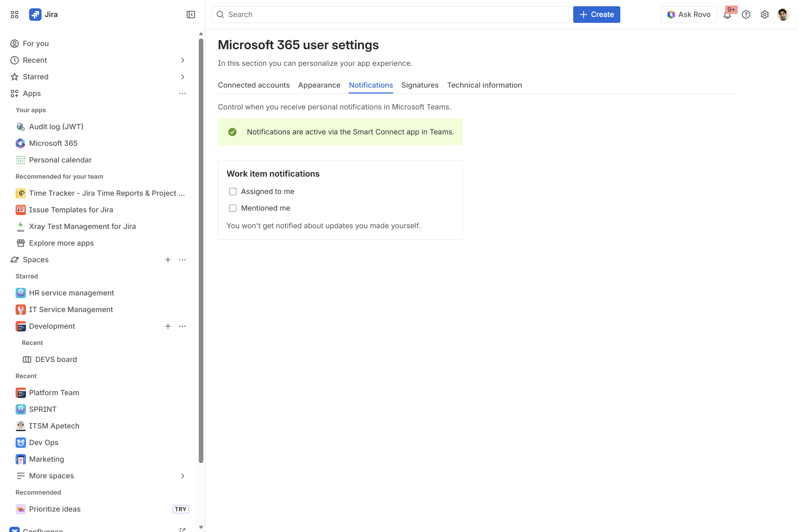The image size is (798, 532).
Task: Add a new space with the Spaces plus icon
Action: (168, 260)
